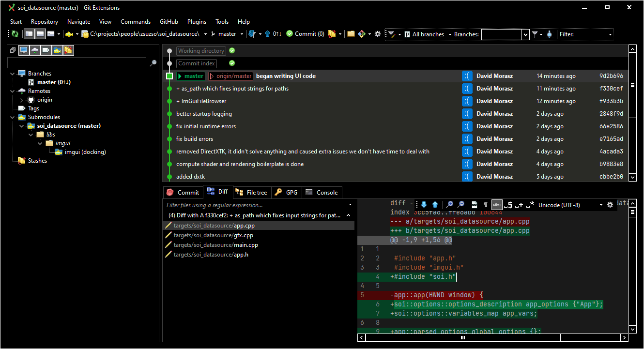Select the master (0↑↓) branch in tree

coord(54,82)
